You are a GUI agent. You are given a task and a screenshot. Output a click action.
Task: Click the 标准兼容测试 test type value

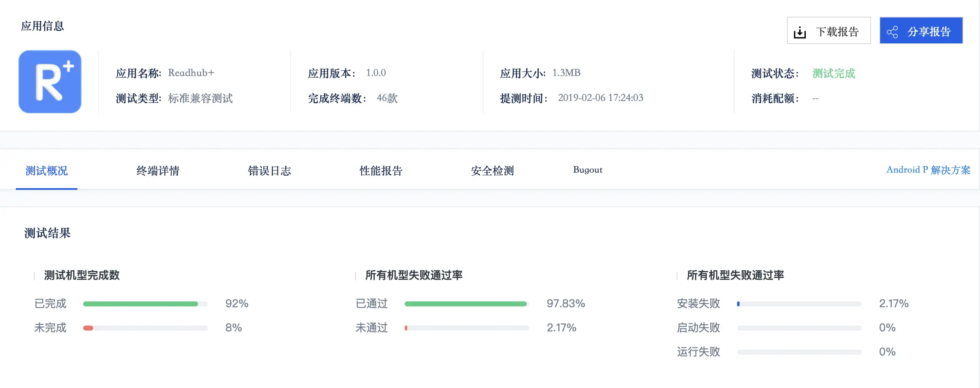200,98
